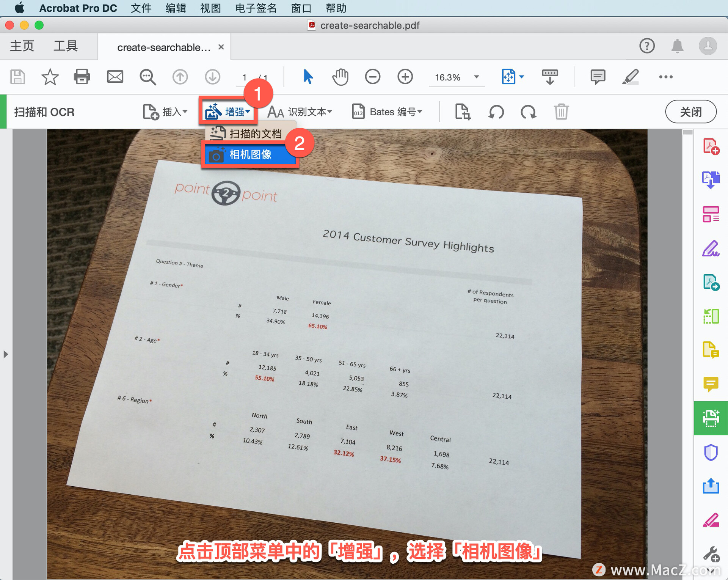The image size is (728, 580).
Task: Click the redo rotation button
Action: coord(528,112)
